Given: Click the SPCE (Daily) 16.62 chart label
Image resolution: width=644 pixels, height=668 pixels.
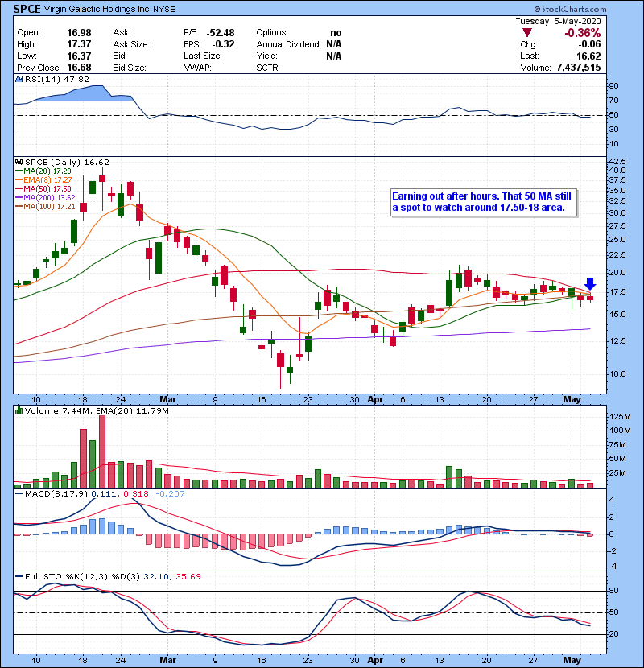Looking at the screenshot, I should point(67,163).
